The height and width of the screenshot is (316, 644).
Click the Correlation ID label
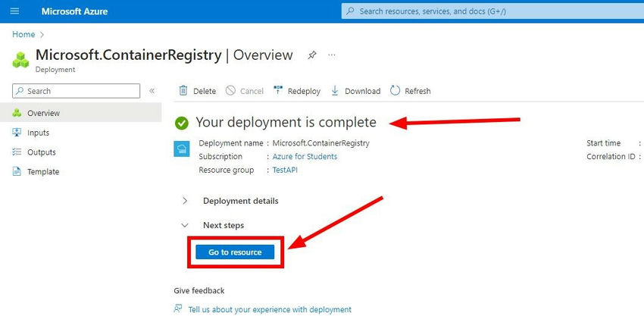(611, 157)
